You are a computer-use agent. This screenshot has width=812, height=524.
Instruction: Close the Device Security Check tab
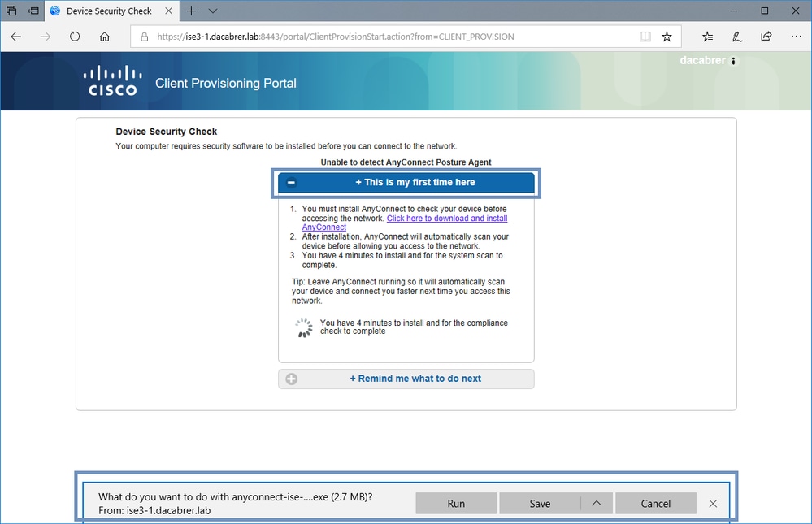pos(169,11)
